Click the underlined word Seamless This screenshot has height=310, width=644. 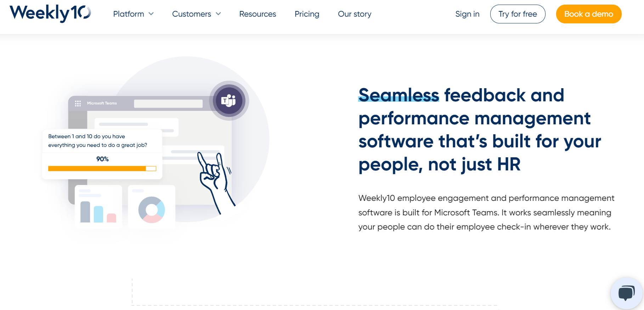tap(399, 95)
